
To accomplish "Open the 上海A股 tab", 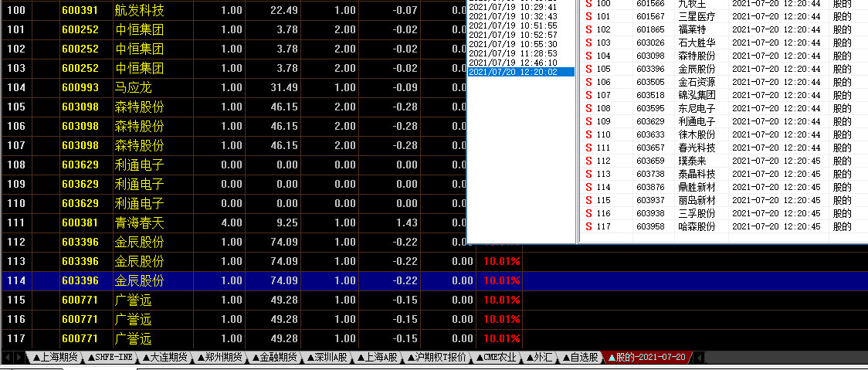I will (x=378, y=358).
